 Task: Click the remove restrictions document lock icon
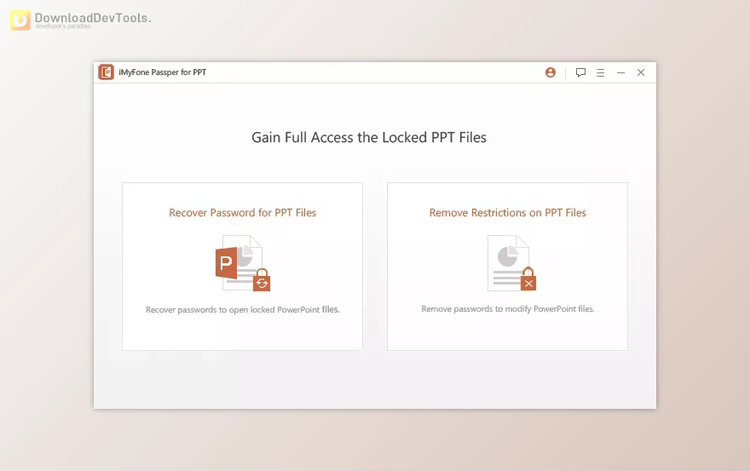pyautogui.click(x=511, y=263)
